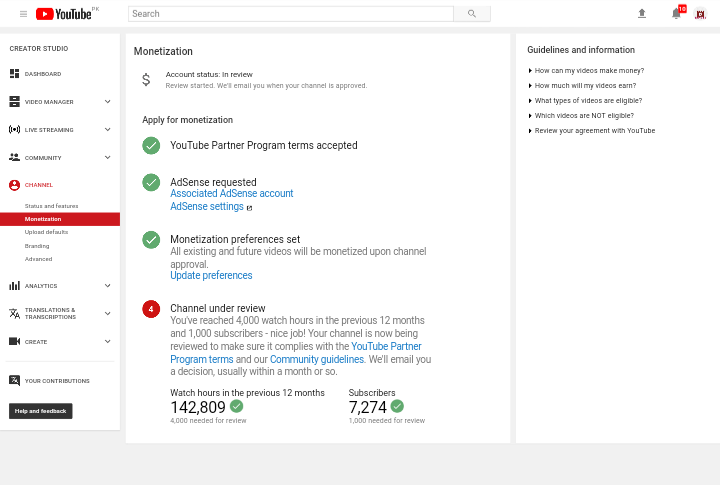720x485 pixels.
Task: Click green check next to 7,274 subscribers
Action: [x=397, y=406]
